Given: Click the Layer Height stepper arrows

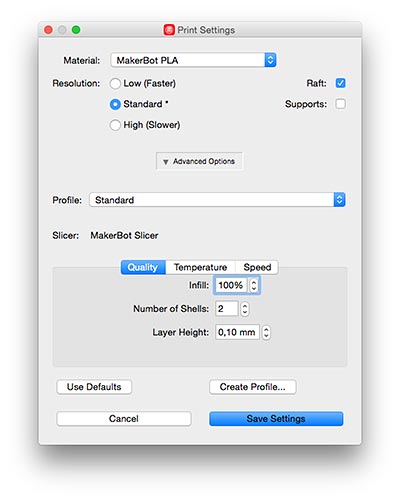Looking at the screenshot, I should coord(266,332).
